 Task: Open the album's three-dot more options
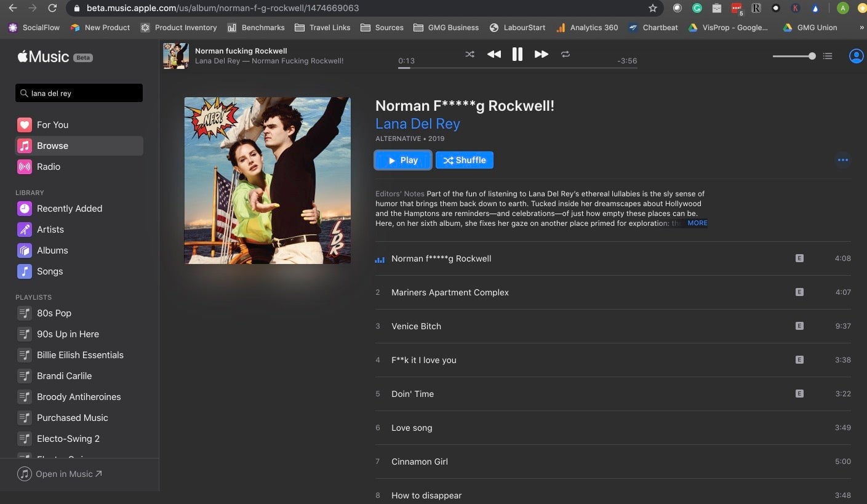click(842, 160)
